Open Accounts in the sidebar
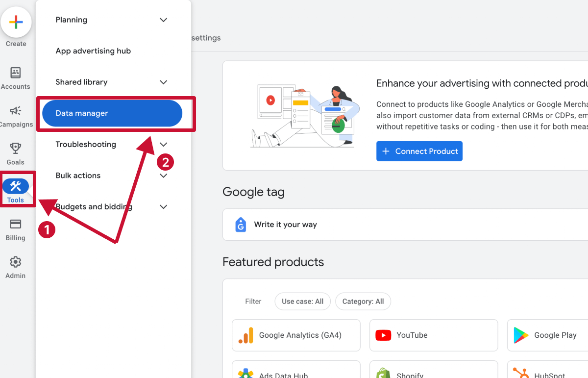Screen dimensions: 588x378 point(16,78)
